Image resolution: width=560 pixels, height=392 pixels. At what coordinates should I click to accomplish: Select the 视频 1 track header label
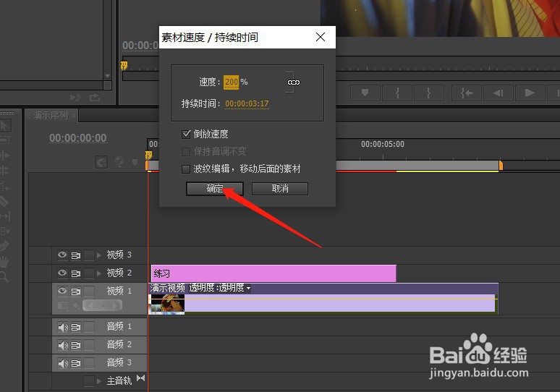pos(119,291)
